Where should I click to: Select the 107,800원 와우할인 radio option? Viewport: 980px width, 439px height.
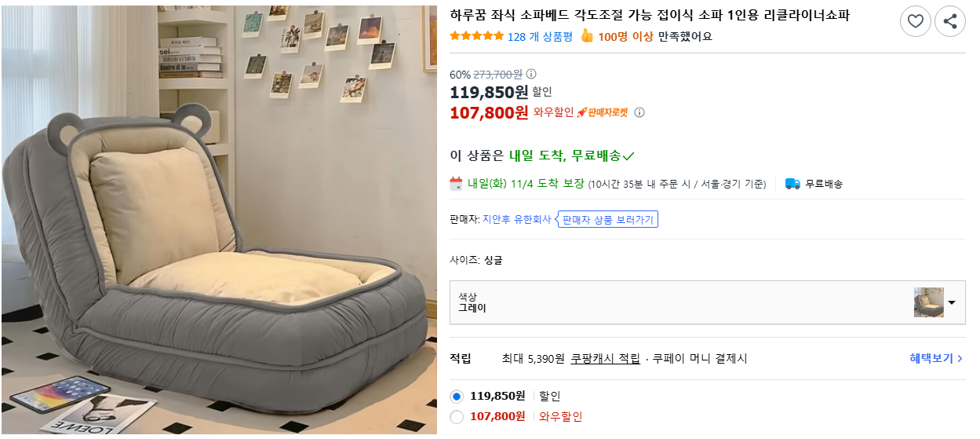coord(457,417)
